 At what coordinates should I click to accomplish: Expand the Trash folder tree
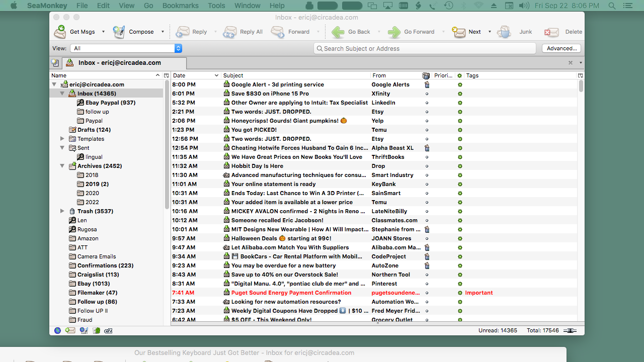click(x=62, y=211)
